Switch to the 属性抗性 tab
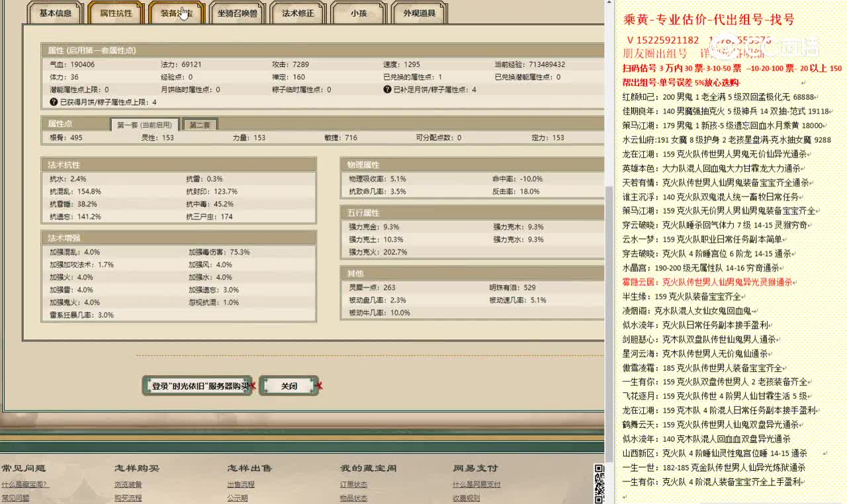The width and height of the screenshot is (847, 504). 116,13
